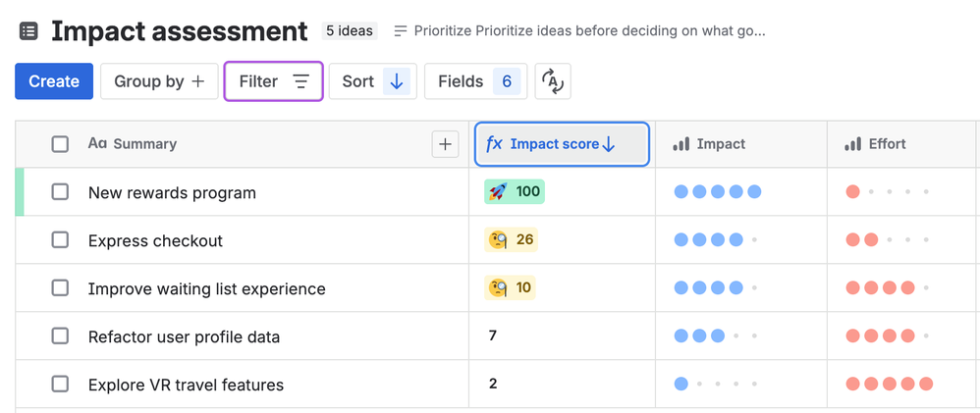Expand the Fields selector showing 6

(x=475, y=81)
